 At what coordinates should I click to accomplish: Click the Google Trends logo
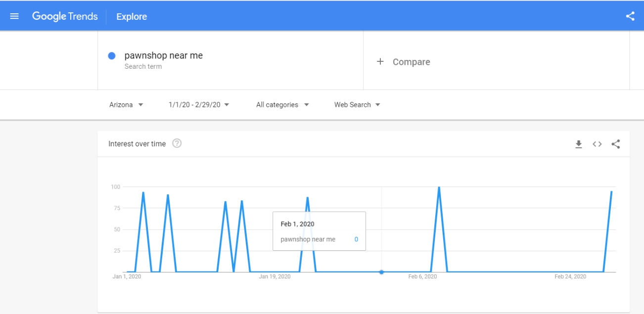click(65, 16)
